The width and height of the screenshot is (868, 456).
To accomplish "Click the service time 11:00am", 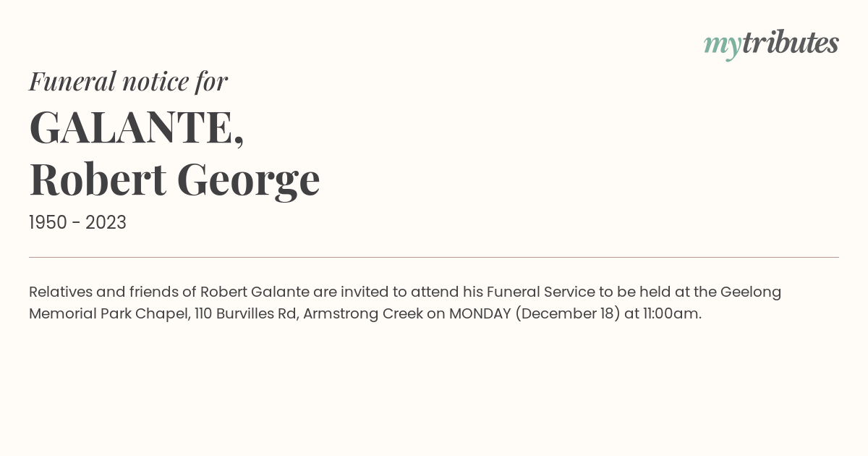I will point(672,314).
